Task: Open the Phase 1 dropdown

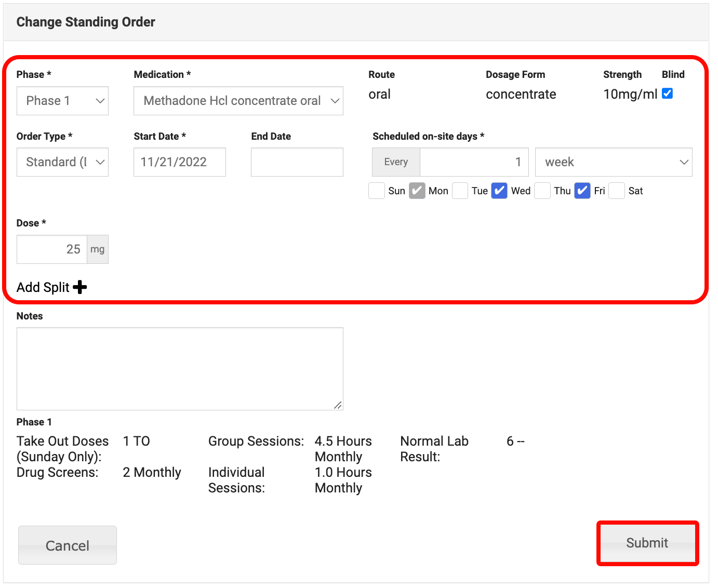Action: tap(62, 101)
